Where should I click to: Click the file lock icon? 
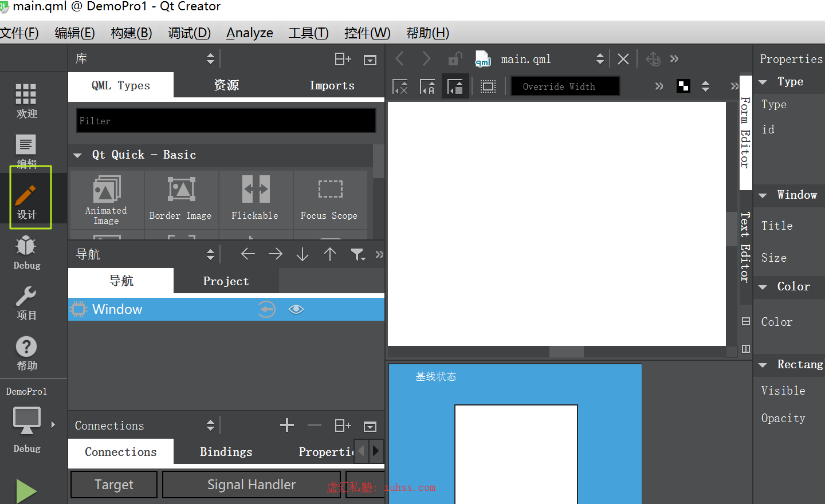pos(455,58)
